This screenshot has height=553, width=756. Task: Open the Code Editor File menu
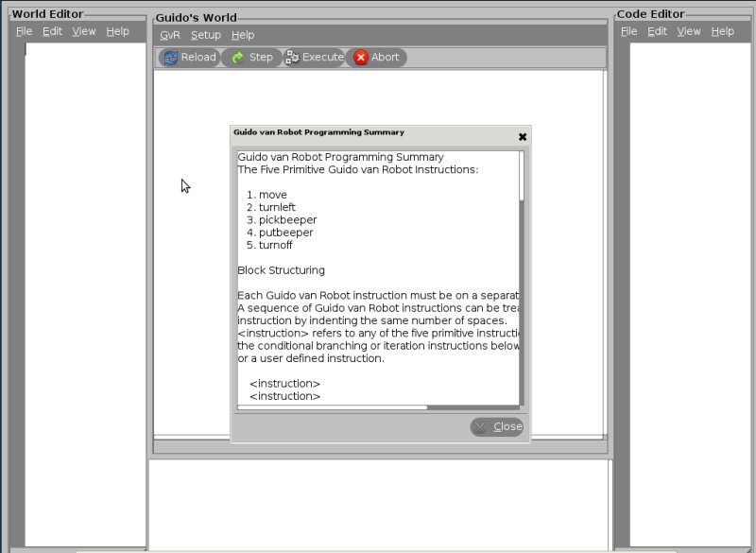(x=629, y=31)
